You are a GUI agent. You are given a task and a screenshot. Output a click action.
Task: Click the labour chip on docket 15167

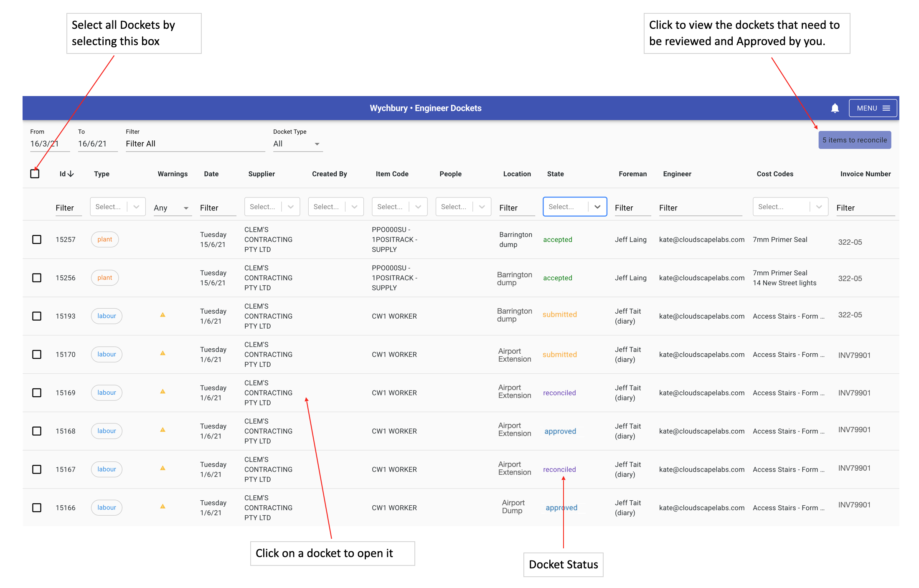(x=107, y=469)
